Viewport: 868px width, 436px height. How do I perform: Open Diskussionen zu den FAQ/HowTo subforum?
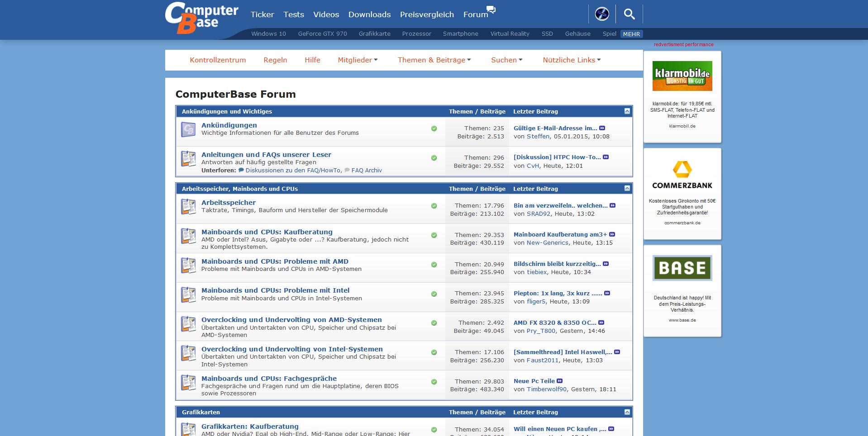pos(293,171)
